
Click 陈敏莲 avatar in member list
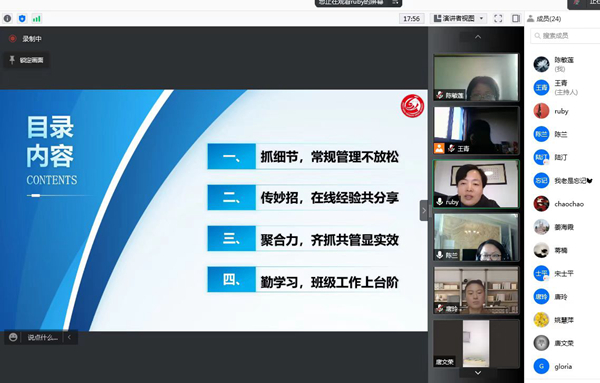coord(541,64)
